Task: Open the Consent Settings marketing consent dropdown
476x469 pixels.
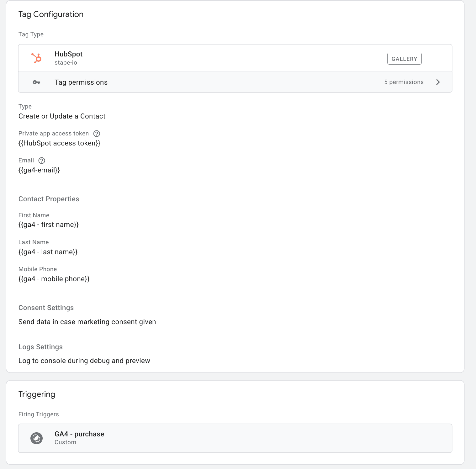Action: (x=87, y=322)
